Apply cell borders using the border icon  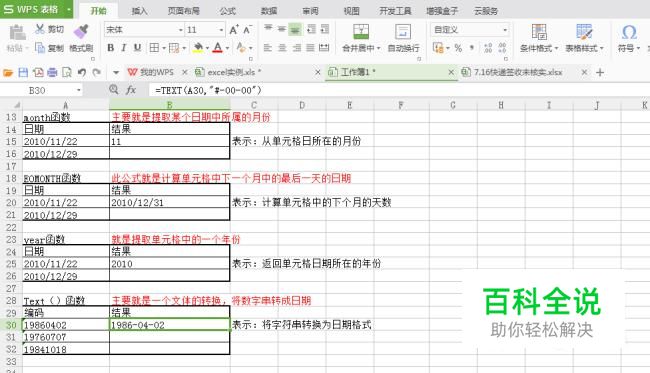[154, 48]
